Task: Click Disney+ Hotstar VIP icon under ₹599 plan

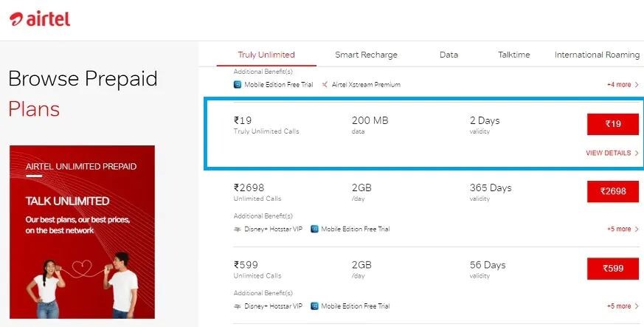Action: [238, 306]
